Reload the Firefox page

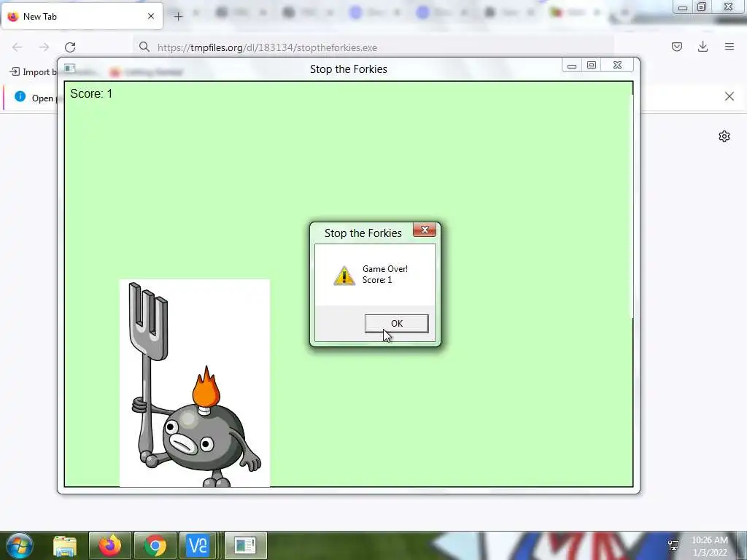pos(71,47)
